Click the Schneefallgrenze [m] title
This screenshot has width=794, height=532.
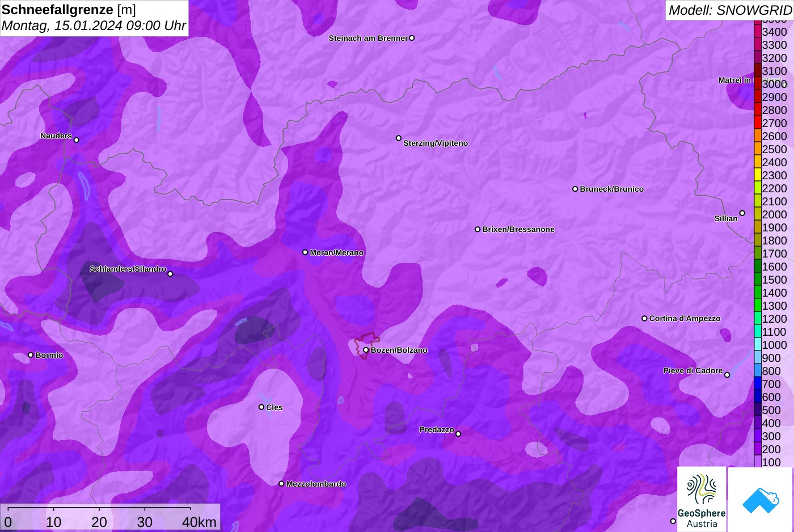[x=69, y=10]
